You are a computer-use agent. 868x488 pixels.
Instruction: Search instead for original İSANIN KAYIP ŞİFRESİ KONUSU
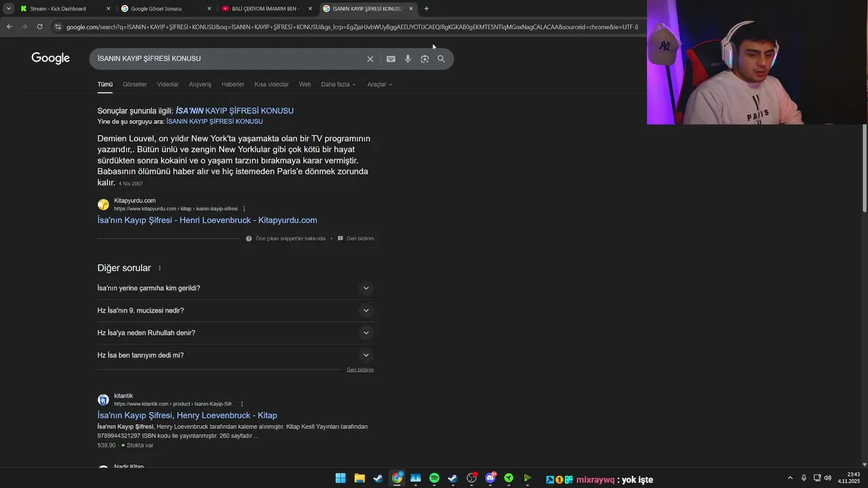coord(214,121)
